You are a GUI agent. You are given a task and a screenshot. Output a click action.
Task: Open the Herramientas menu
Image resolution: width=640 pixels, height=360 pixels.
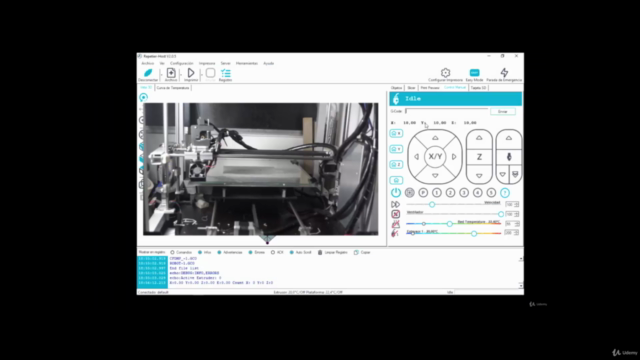pyautogui.click(x=247, y=63)
